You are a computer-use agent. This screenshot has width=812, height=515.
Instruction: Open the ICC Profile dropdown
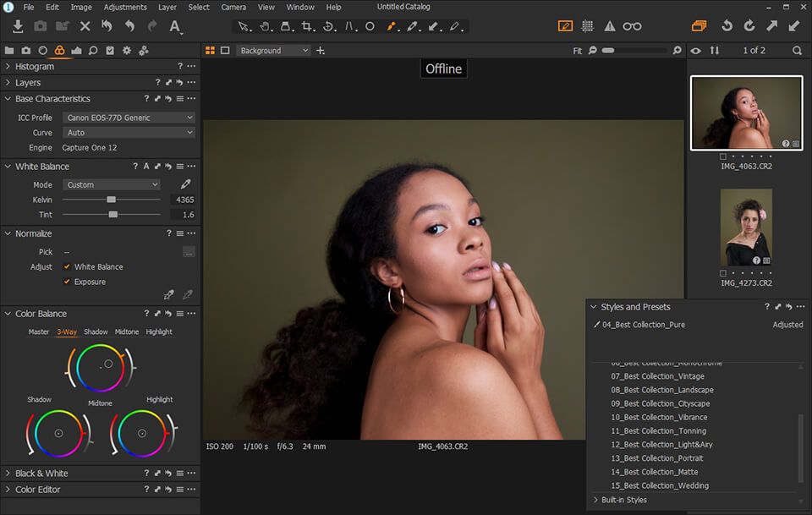pyautogui.click(x=129, y=118)
